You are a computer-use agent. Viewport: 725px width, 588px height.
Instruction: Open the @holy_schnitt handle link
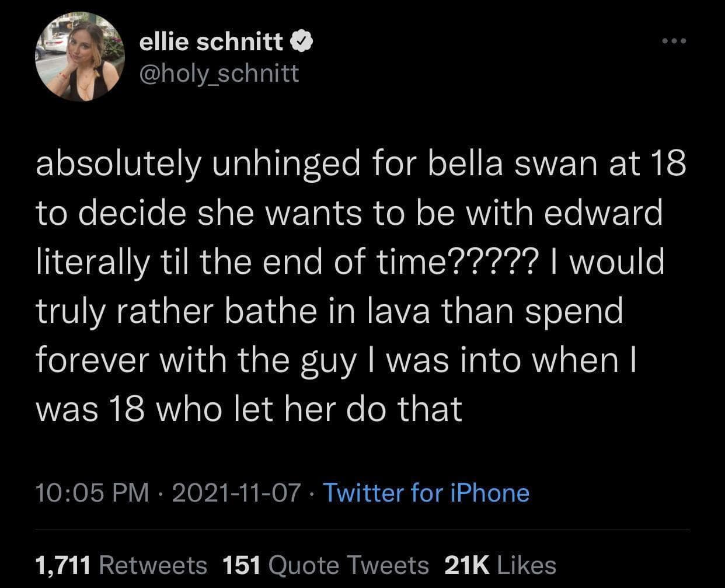(219, 73)
